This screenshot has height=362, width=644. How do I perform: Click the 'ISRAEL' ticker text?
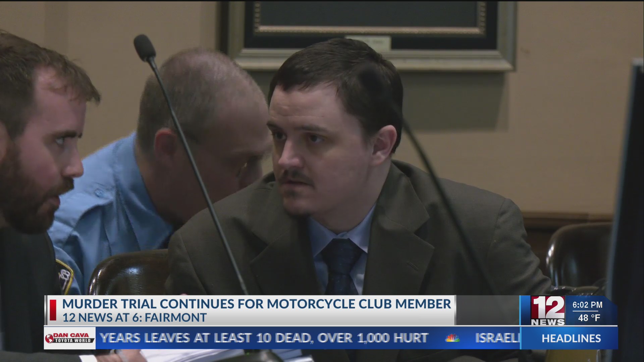pos(497,338)
